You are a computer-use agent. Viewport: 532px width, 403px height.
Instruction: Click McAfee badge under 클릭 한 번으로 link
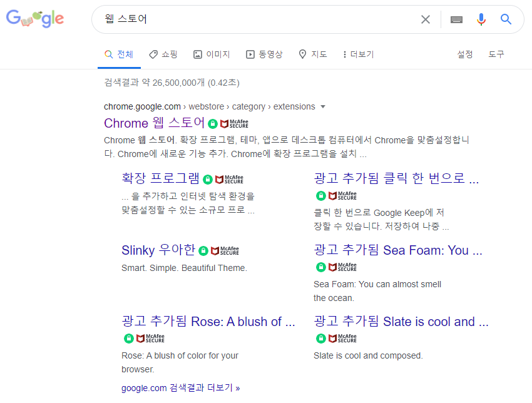coord(343,196)
